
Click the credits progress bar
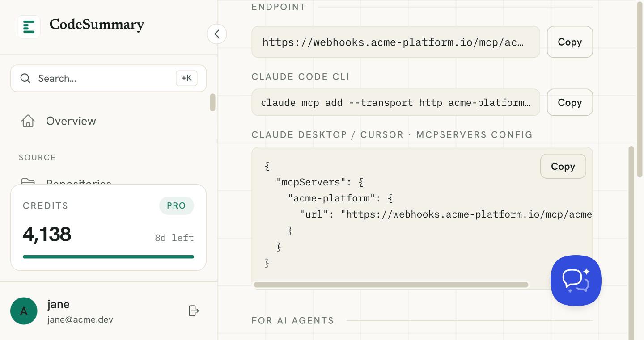tap(108, 257)
